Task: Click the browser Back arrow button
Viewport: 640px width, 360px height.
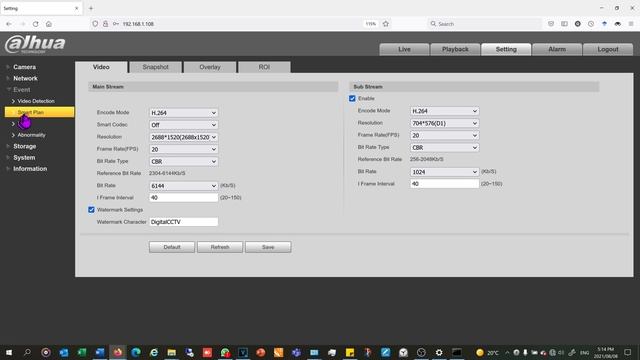Action: pos(9,24)
